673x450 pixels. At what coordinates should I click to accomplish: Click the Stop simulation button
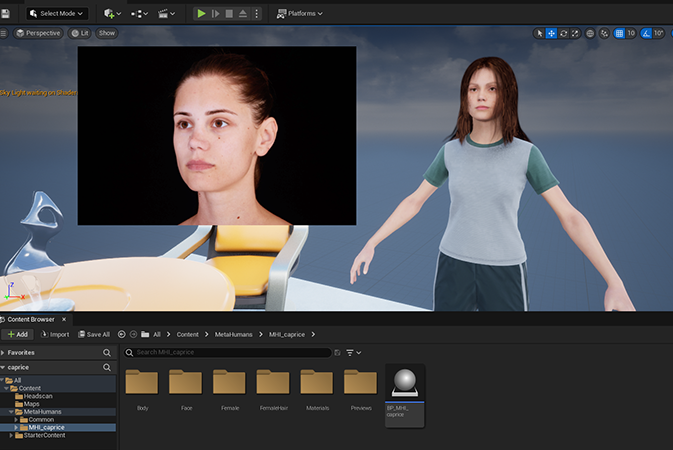pyautogui.click(x=229, y=14)
